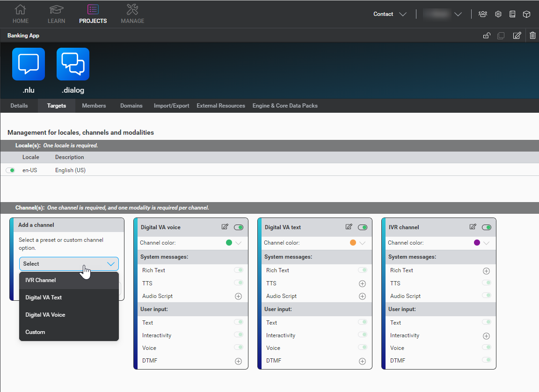Open the .dialog project icon

(73, 64)
